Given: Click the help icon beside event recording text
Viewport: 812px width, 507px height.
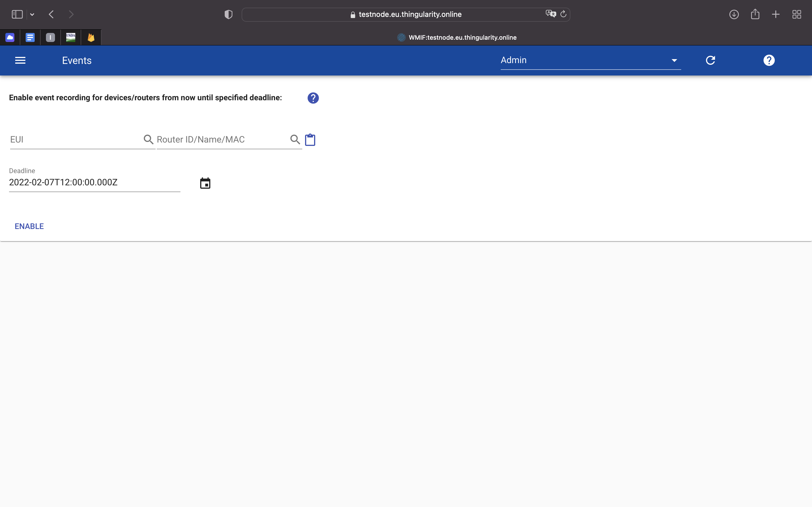Looking at the screenshot, I should tap(313, 98).
